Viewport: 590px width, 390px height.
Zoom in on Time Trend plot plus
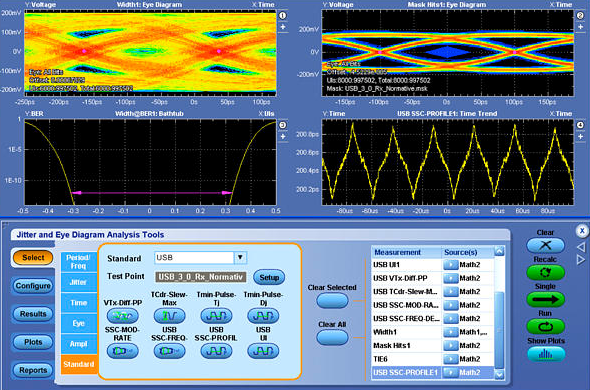pyautogui.click(x=580, y=137)
